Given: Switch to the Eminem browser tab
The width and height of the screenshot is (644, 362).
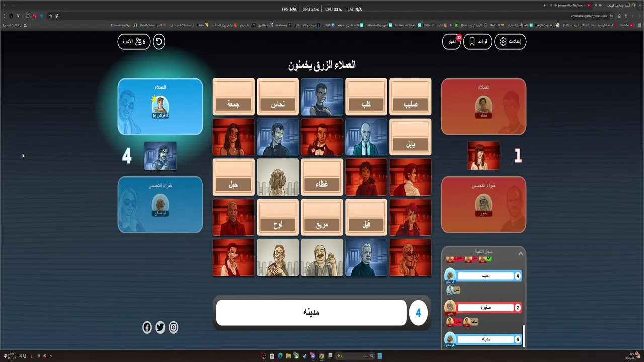Looking at the screenshot, I should tap(572, 5).
